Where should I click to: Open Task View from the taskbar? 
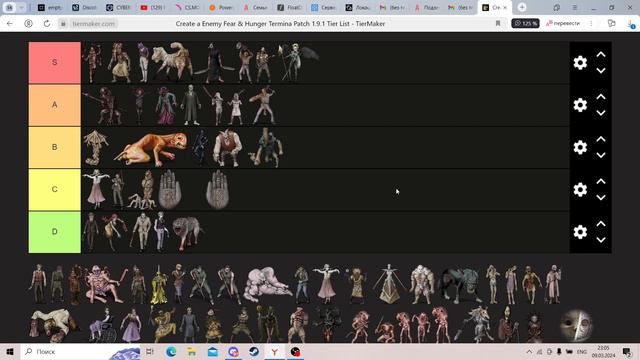150,351
